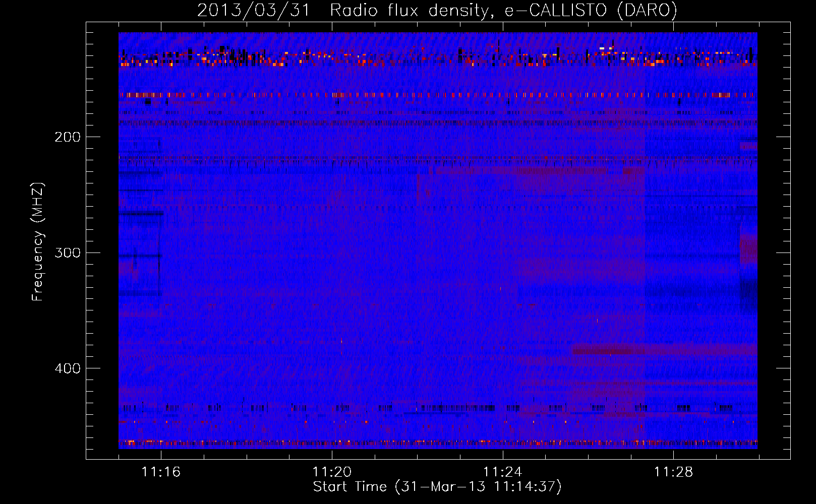The height and width of the screenshot is (504, 816).
Task: Select the 11:16 time tick label
Action: (161, 472)
